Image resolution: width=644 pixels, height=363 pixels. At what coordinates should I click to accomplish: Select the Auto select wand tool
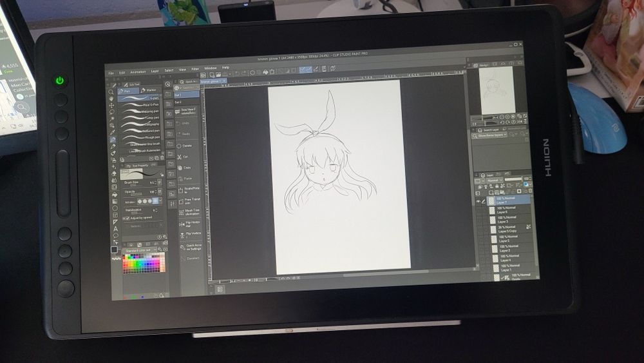coord(112,119)
